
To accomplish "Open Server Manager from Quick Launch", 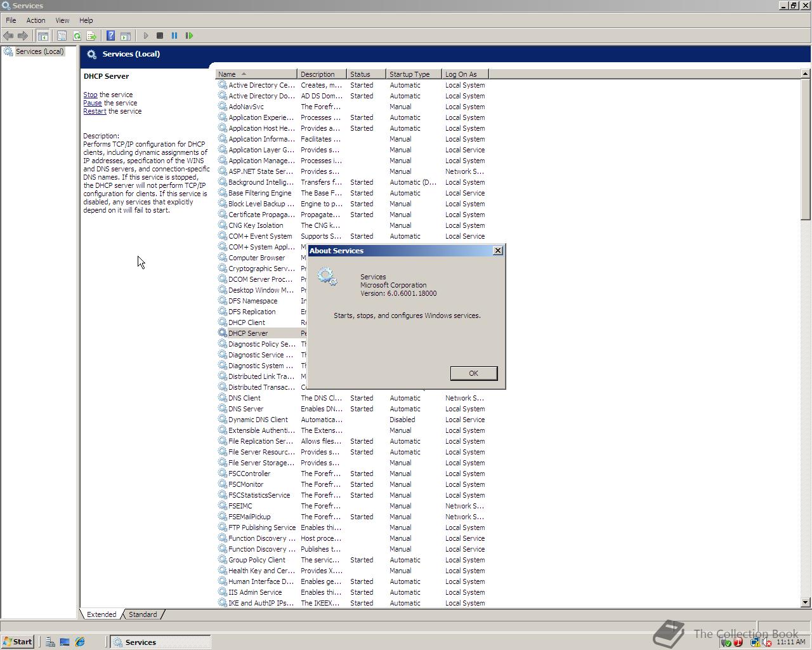I will point(49,642).
